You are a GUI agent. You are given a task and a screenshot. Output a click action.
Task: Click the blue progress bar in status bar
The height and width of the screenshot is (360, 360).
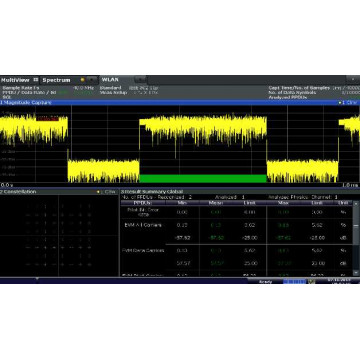pos(294,282)
